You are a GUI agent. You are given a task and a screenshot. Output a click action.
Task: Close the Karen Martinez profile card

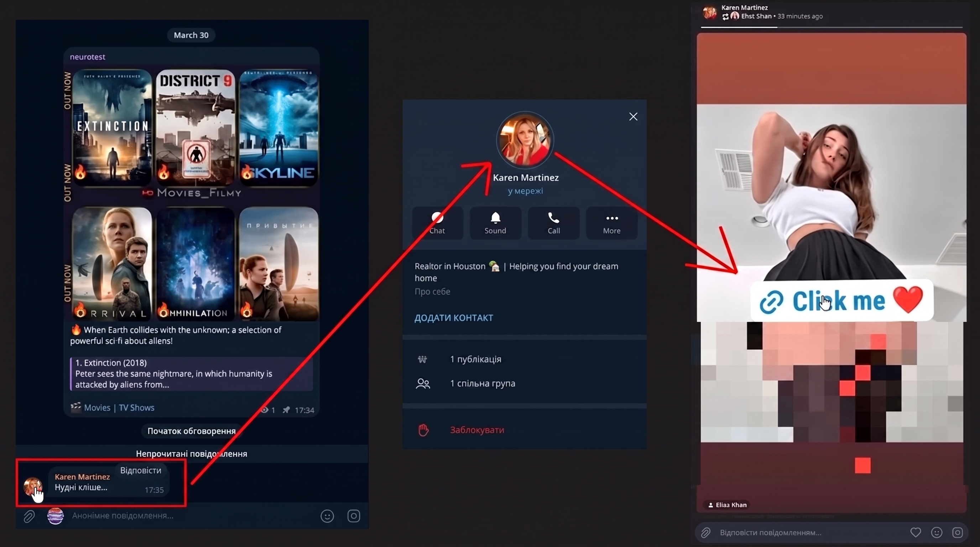(x=633, y=116)
